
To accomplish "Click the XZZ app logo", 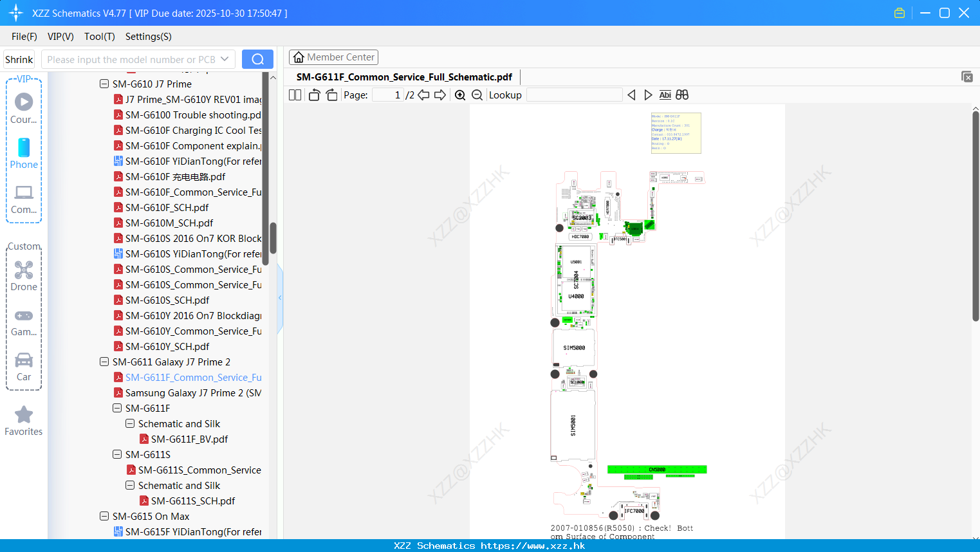I will point(16,13).
